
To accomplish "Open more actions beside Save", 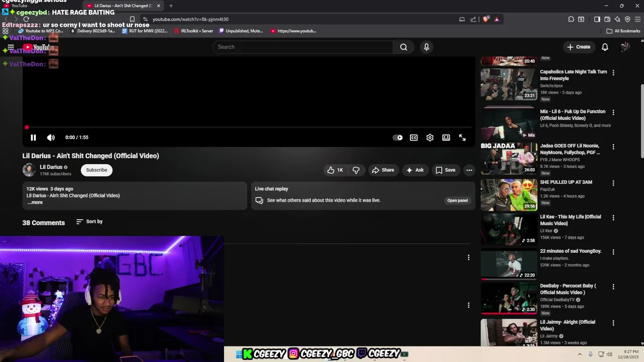I will (x=469, y=170).
